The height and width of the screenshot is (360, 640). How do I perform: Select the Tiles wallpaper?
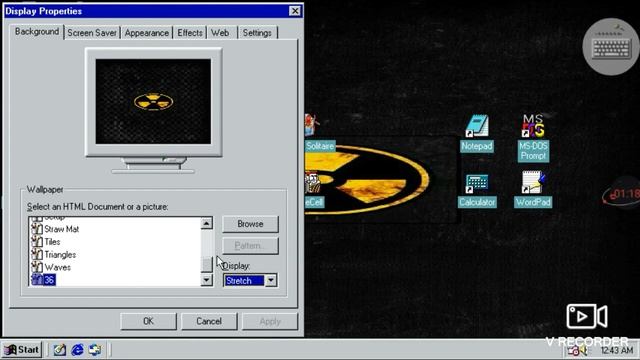52,242
